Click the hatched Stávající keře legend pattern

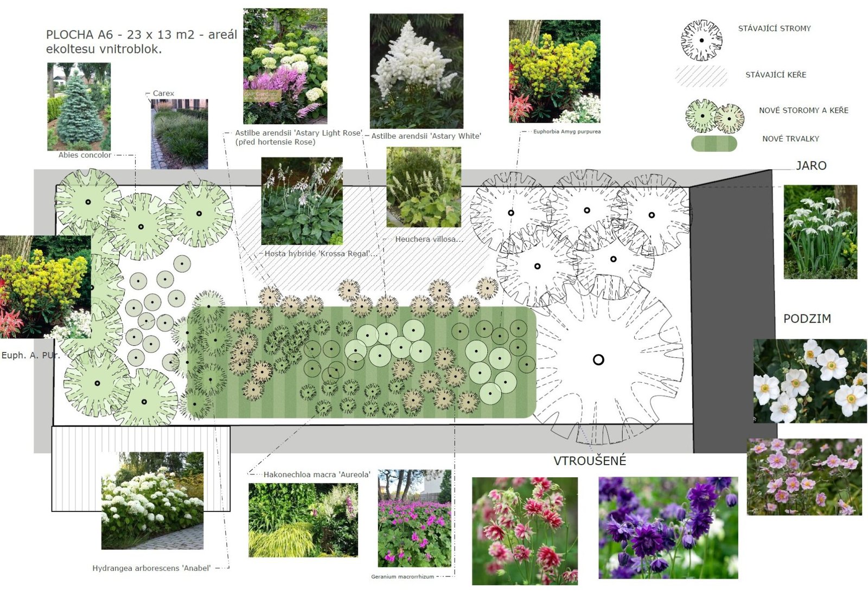[x=701, y=76]
